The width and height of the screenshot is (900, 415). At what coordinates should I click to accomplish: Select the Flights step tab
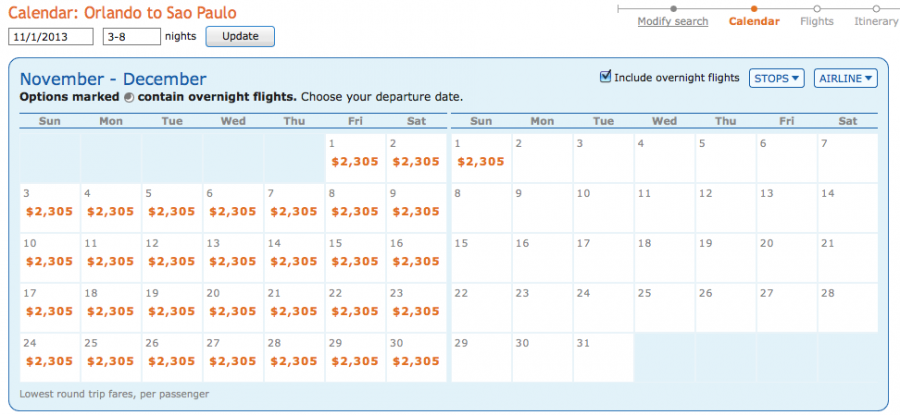[x=817, y=22]
